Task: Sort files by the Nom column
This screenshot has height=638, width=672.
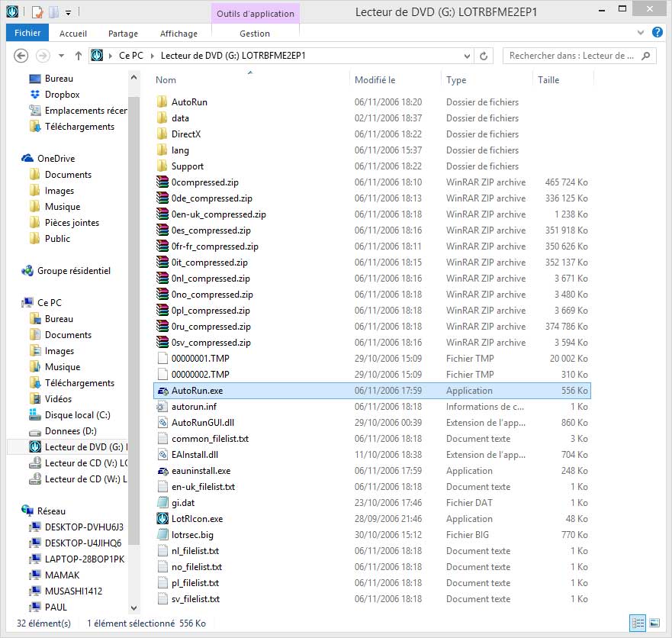Action: tap(166, 79)
